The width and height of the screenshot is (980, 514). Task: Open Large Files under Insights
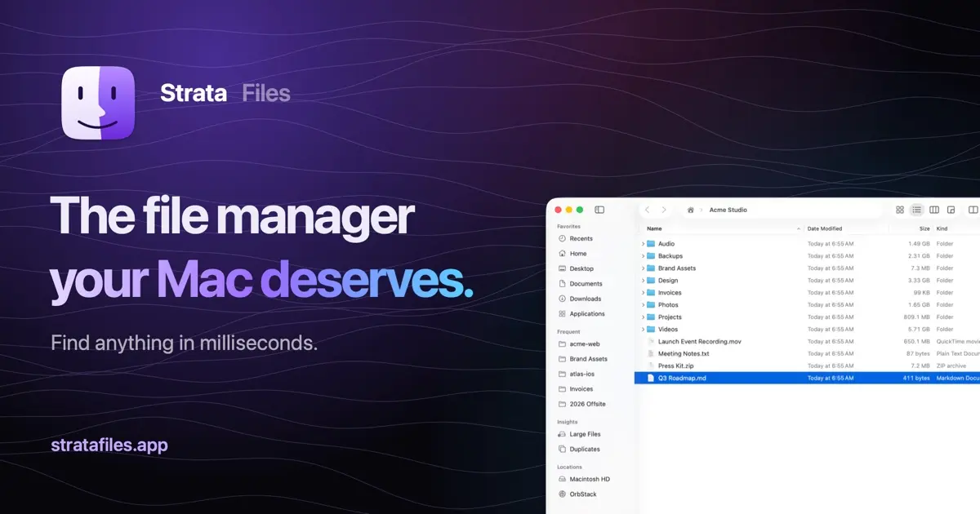[x=579, y=434]
